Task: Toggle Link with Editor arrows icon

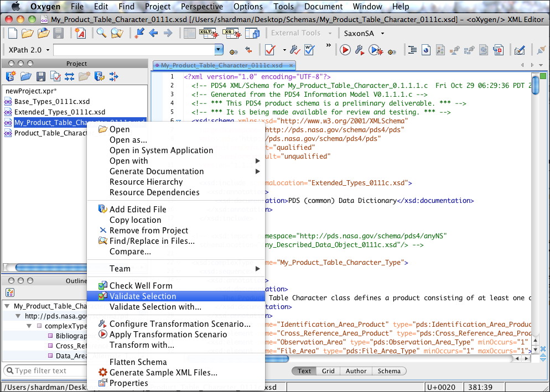Action: 70,76
